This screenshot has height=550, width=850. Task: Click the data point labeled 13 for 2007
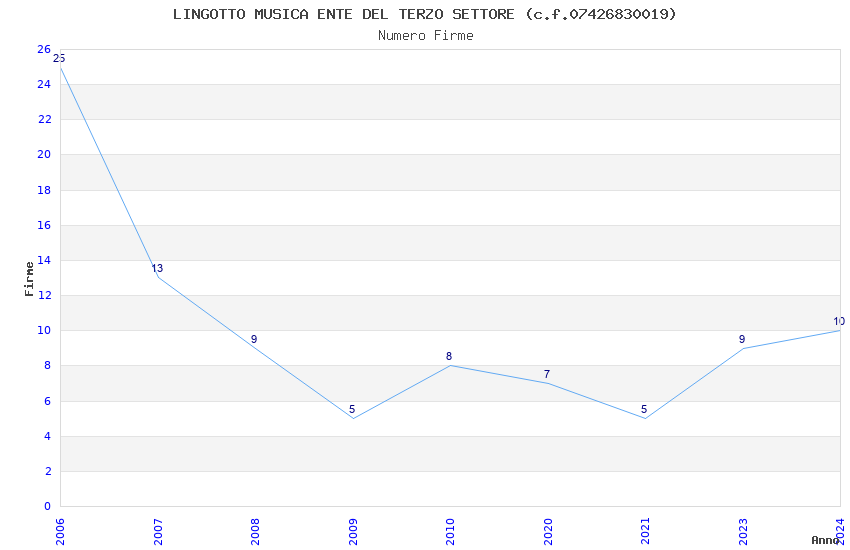coord(157,268)
